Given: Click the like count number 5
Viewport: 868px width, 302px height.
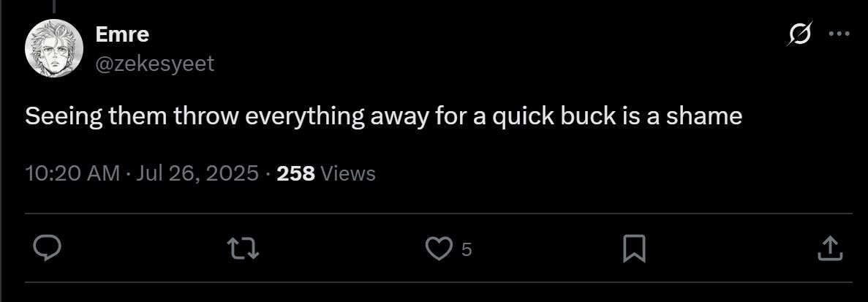Looking at the screenshot, I should click(467, 250).
